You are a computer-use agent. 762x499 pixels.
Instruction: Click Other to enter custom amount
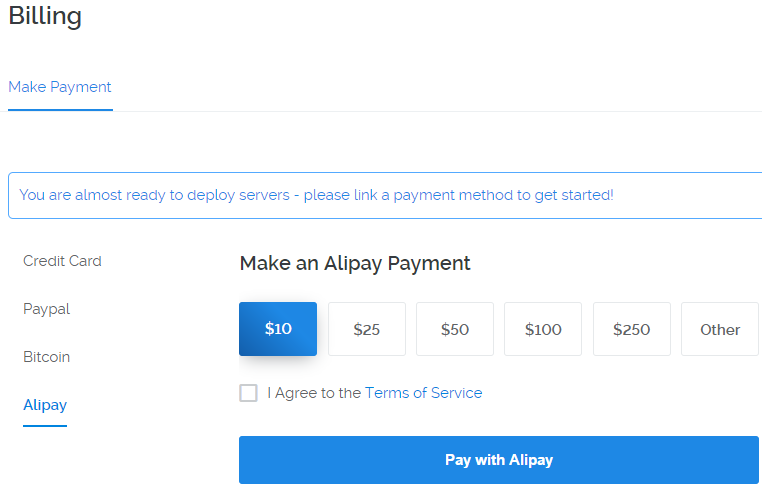[x=720, y=329]
